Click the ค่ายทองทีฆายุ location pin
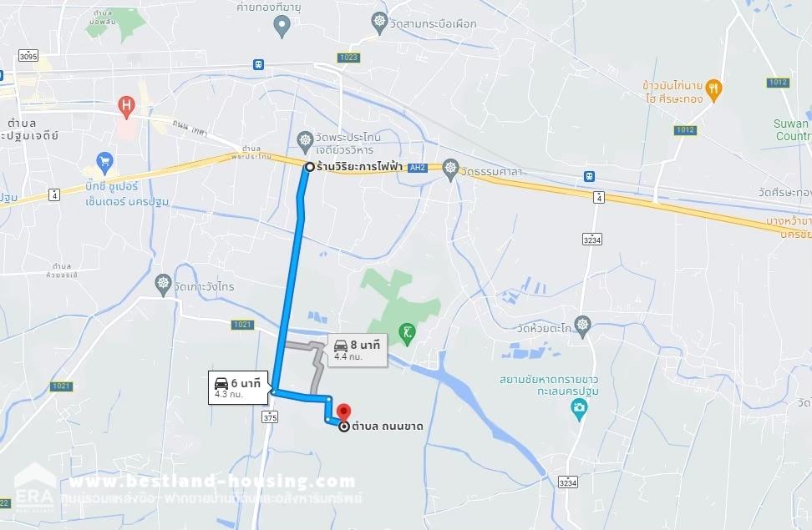 pos(282,26)
